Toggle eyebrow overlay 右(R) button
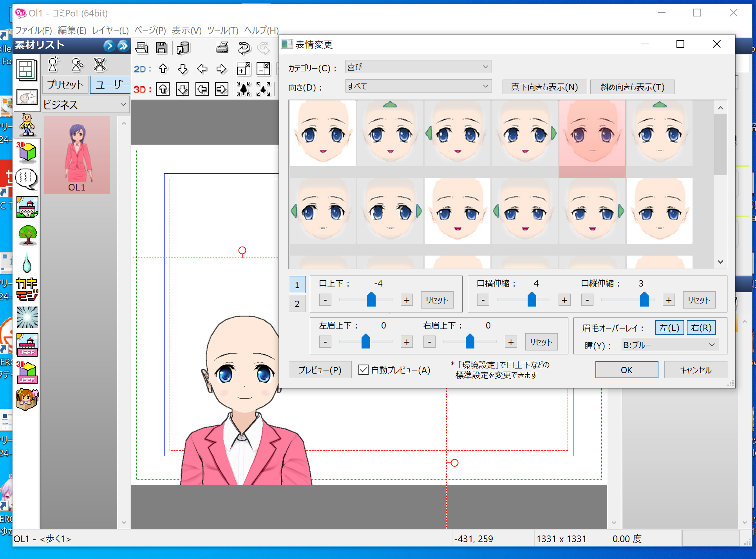756x559 pixels. pos(701,328)
